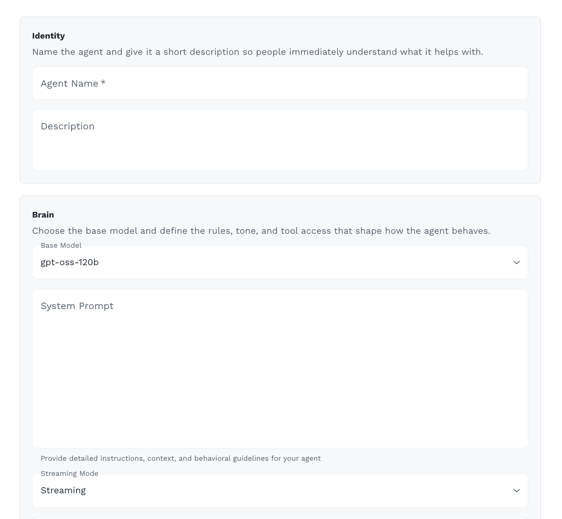
Task: Click the selected Streaming option text
Action: 63,490
